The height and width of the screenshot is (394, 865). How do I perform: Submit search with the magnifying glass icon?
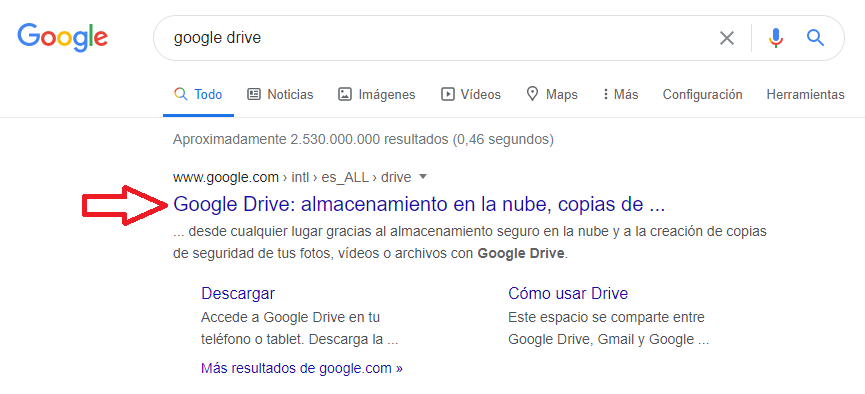coord(815,38)
